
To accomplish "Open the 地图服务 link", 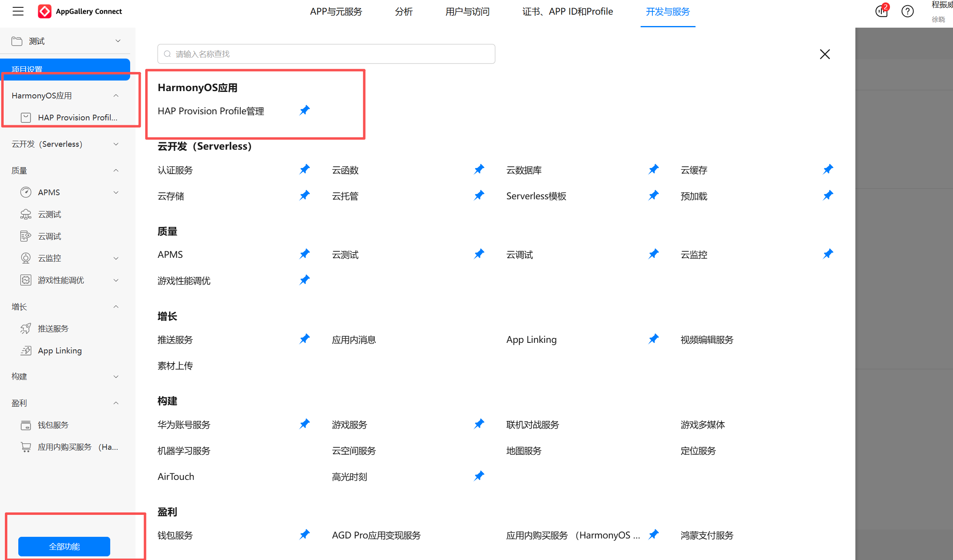I will coord(523,451).
